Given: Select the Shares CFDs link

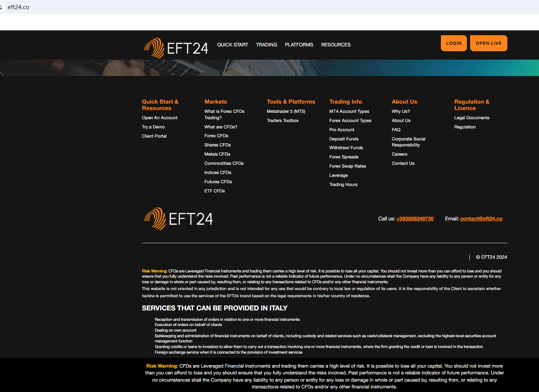Looking at the screenshot, I should [x=217, y=145].
